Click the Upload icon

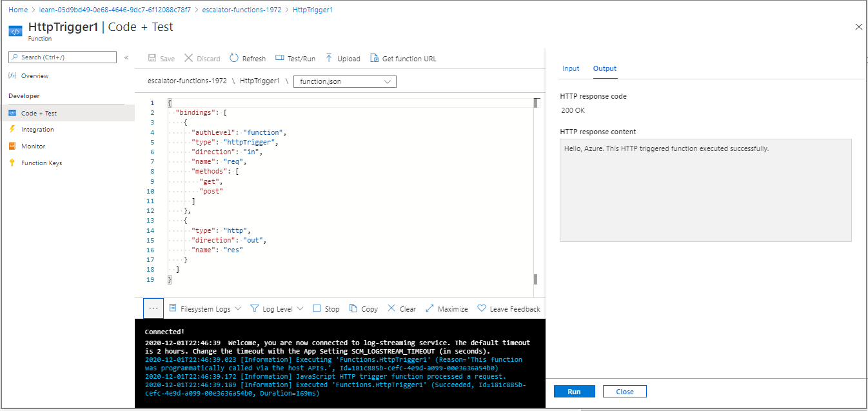click(342, 58)
